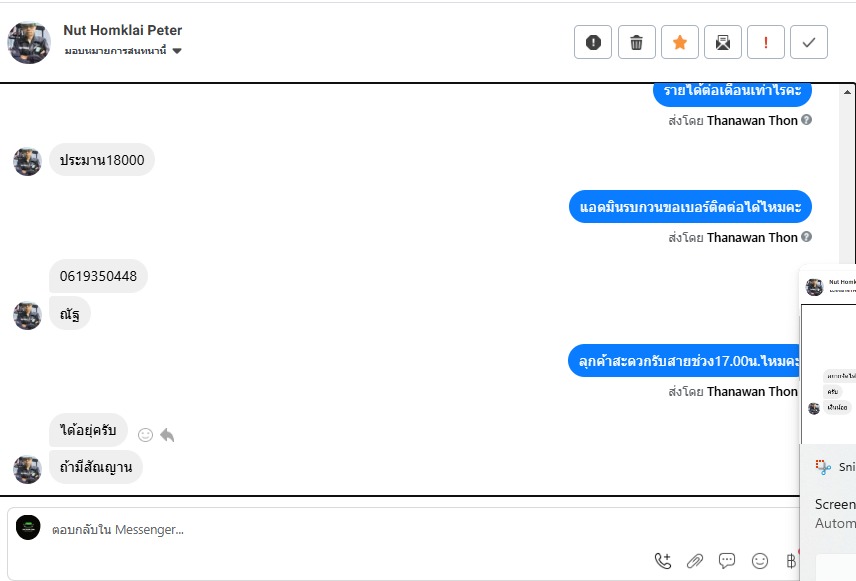The width and height of the screenshot is (856, 581).
Task: Open Nut Homklai Peter contact name
Action: [x=123, y=30]
